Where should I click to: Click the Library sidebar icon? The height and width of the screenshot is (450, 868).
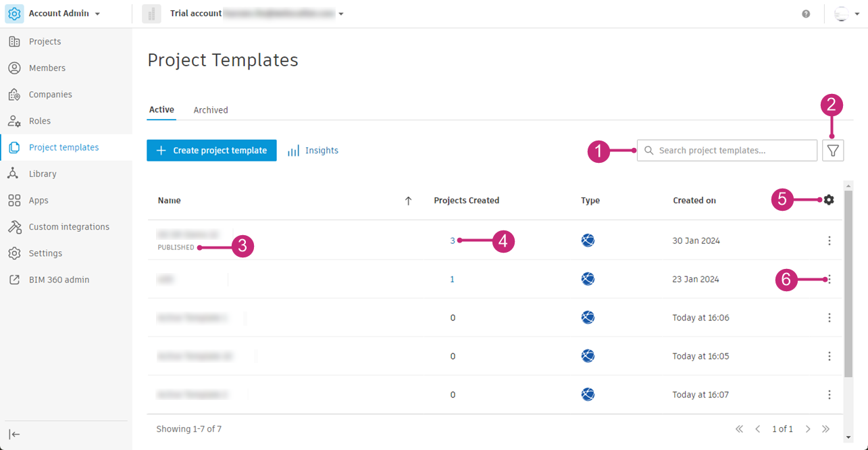click(14, 174)
